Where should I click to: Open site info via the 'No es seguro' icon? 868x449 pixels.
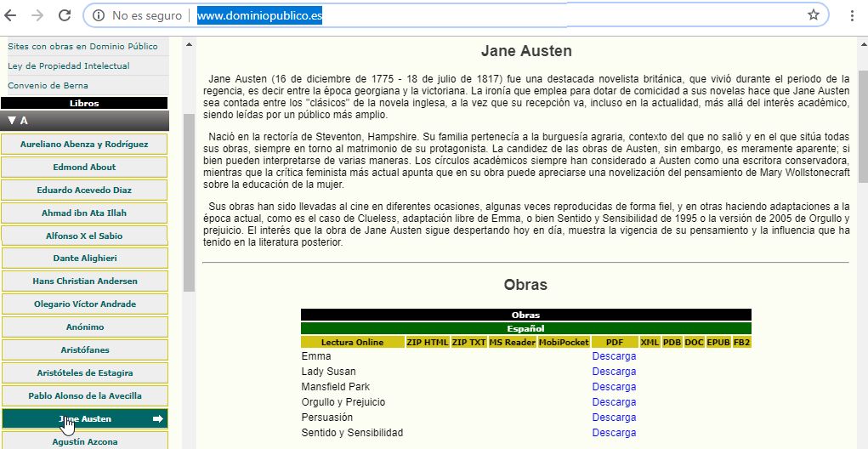pyautogui.click(x=99, y=15)
